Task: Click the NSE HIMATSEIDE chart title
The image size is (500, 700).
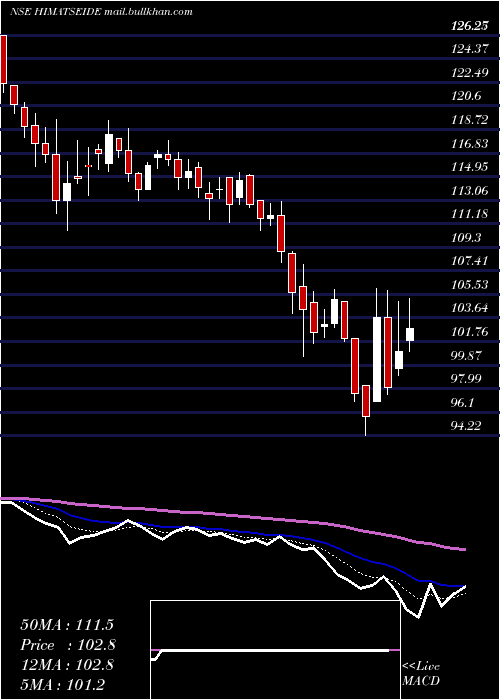Action: click(x=101, y=12)
